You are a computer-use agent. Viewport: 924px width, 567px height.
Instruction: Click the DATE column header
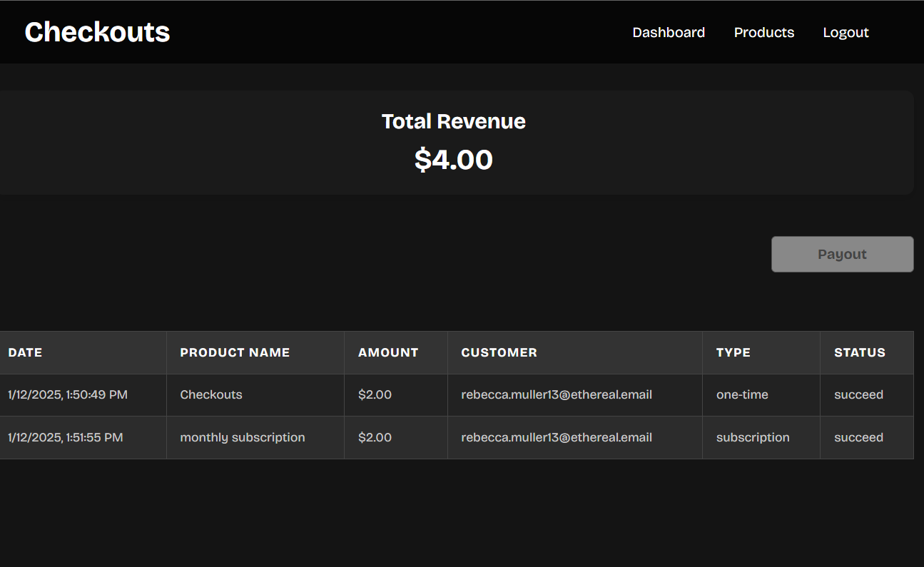(25, 352)
